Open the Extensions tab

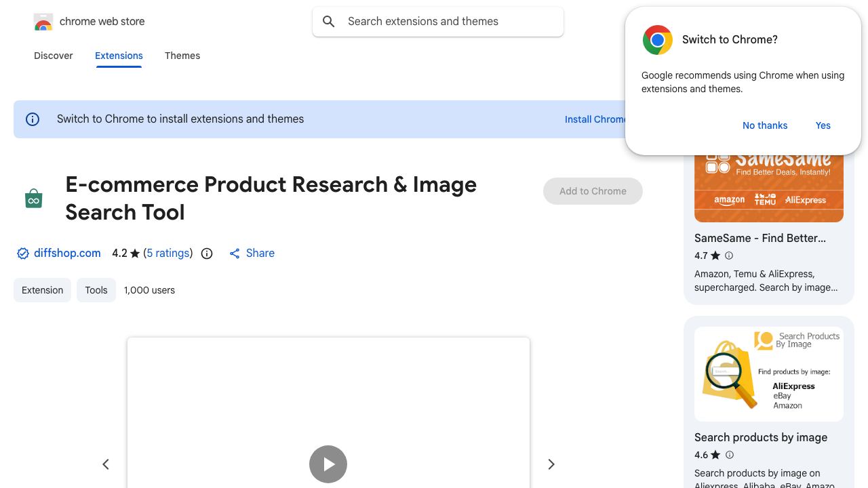[x=119, y=56]
